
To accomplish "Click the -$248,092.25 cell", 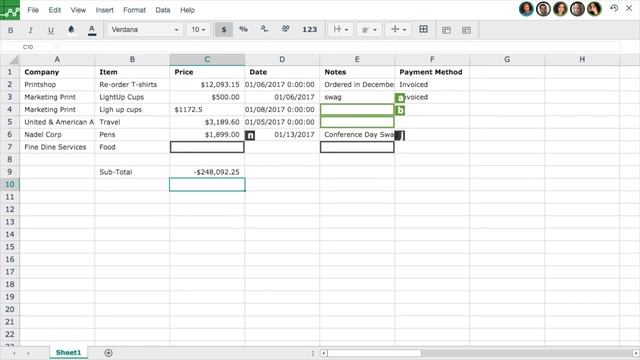I will click(x=207, y=172).
